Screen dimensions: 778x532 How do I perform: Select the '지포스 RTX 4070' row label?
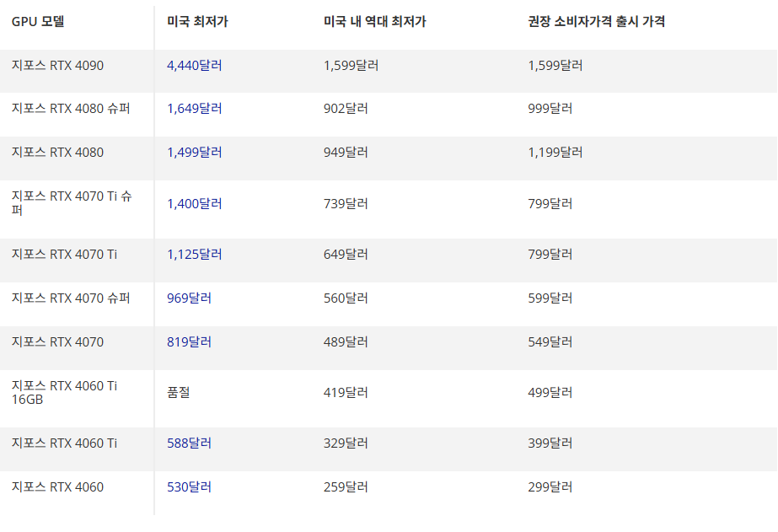(x=57, y=341)
